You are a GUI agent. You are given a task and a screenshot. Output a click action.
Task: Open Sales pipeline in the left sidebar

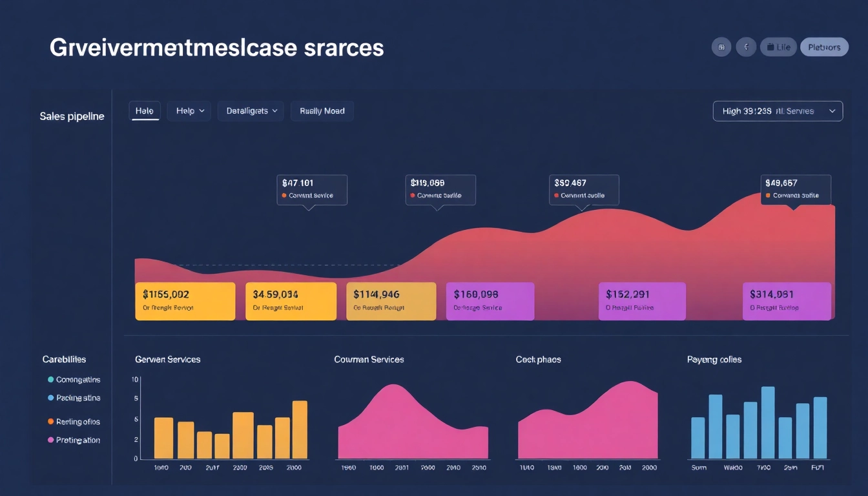pos(72,116)
